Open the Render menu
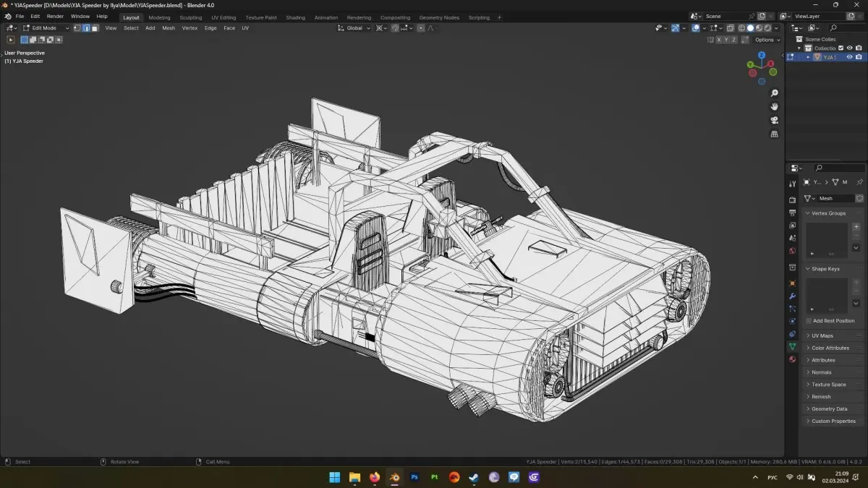The height and width of the screenshot is (488, 868). pyautogui.click(x=55, y=16)
